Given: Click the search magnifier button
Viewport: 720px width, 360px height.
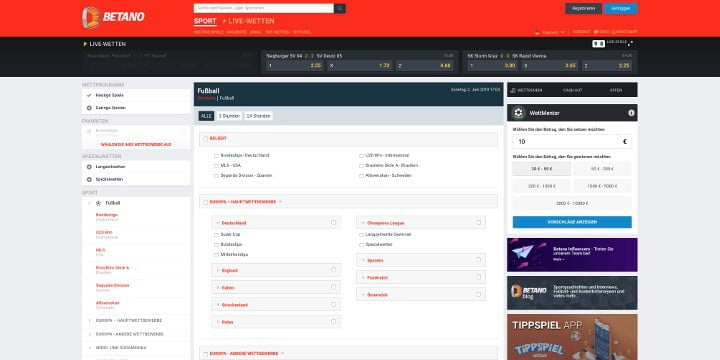Looking at the screenshot, I should (x=340, y=8).
